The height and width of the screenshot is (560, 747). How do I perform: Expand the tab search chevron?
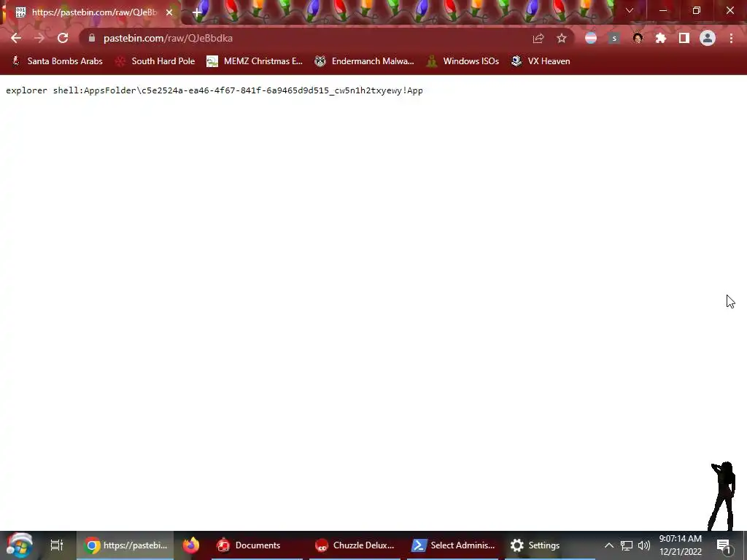click(630, 10)
